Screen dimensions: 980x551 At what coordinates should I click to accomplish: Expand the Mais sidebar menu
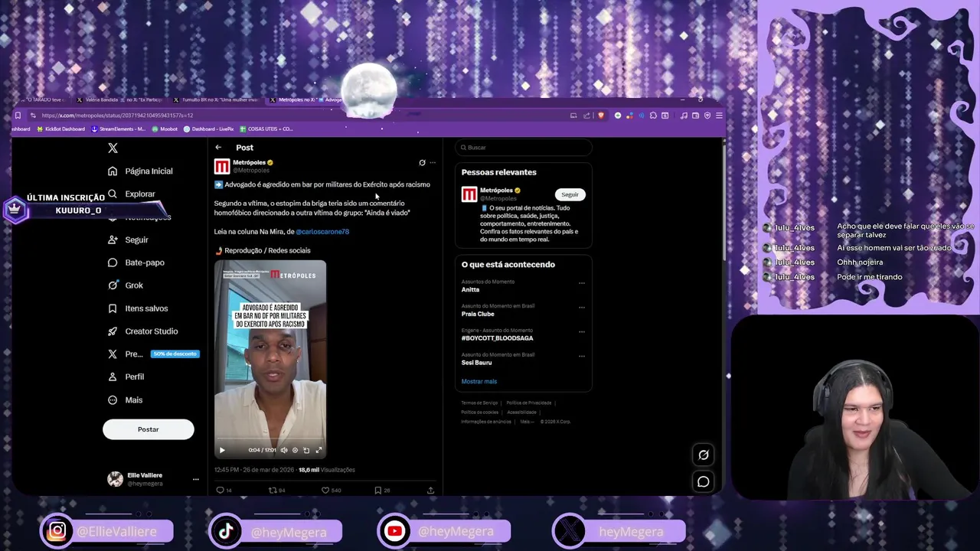pos(125,399)
